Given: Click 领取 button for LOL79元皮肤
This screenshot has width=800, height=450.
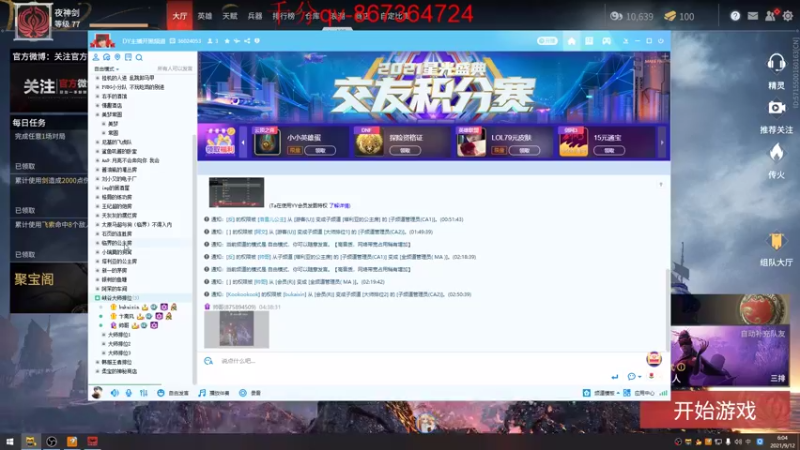Looking at the screenshot, I should [524, 151].
